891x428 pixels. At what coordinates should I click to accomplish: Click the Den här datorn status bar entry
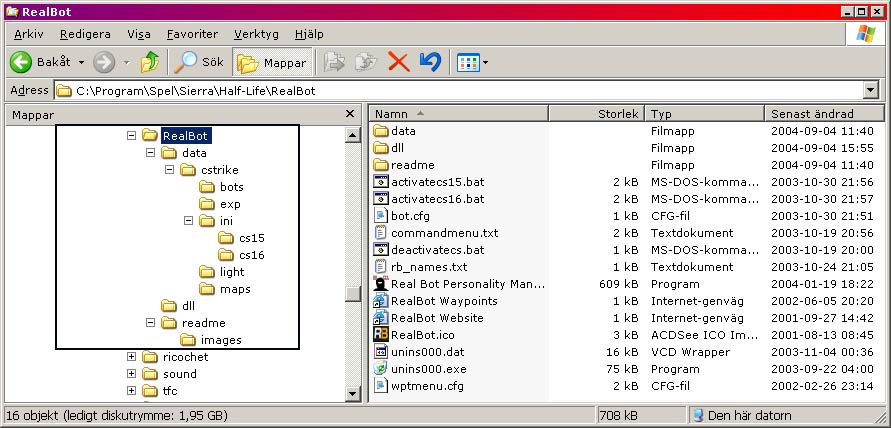743,415
